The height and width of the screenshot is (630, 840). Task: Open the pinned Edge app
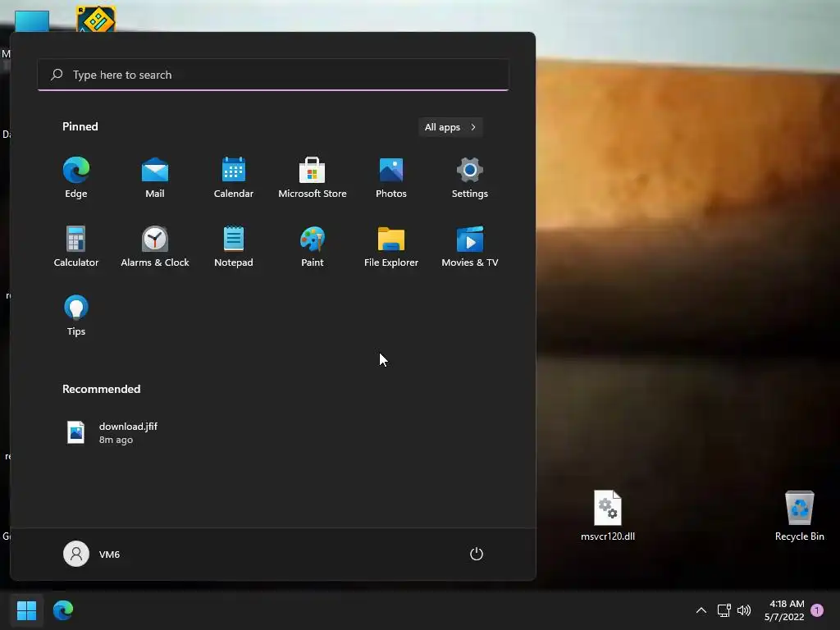tap(76, 178)
